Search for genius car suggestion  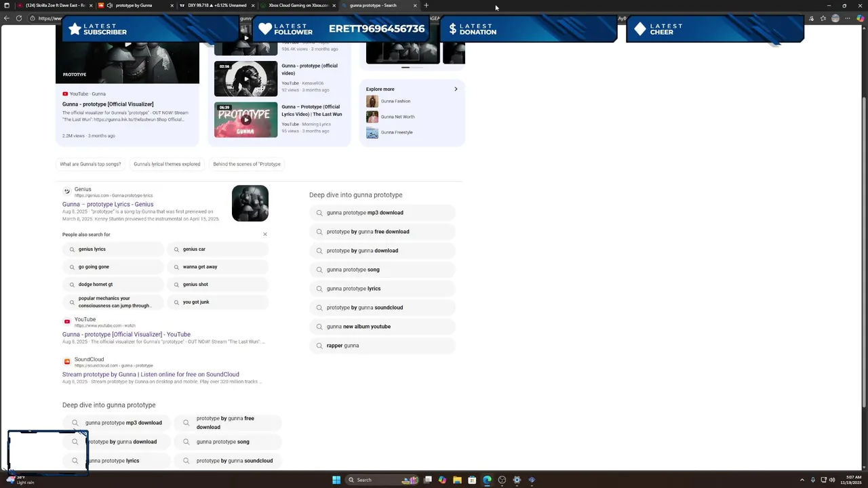click(218, 249)
